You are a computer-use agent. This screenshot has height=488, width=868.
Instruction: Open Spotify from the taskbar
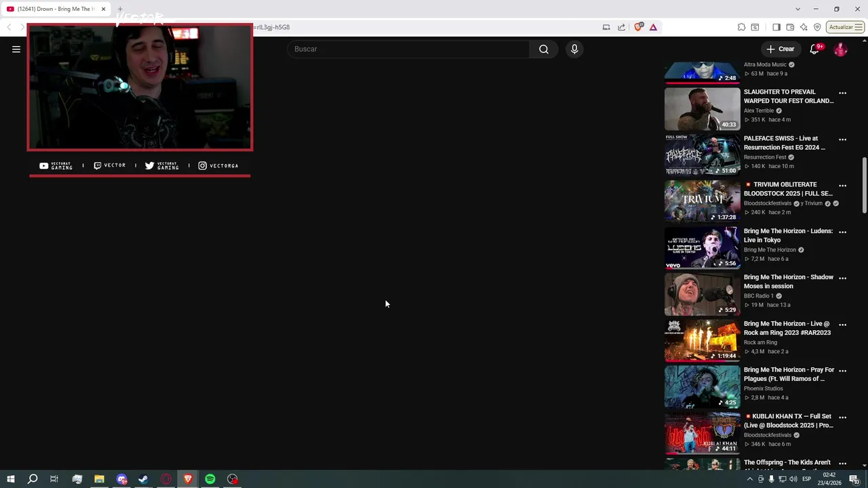coord(210,479)
